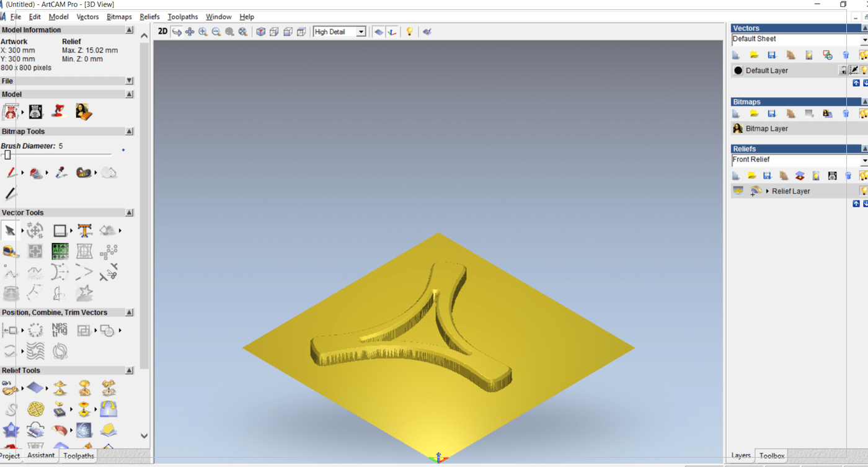The image size is (868, 467).
Task: Switch to bottom Toolpaths tab
Action: (x=79, y=455)
